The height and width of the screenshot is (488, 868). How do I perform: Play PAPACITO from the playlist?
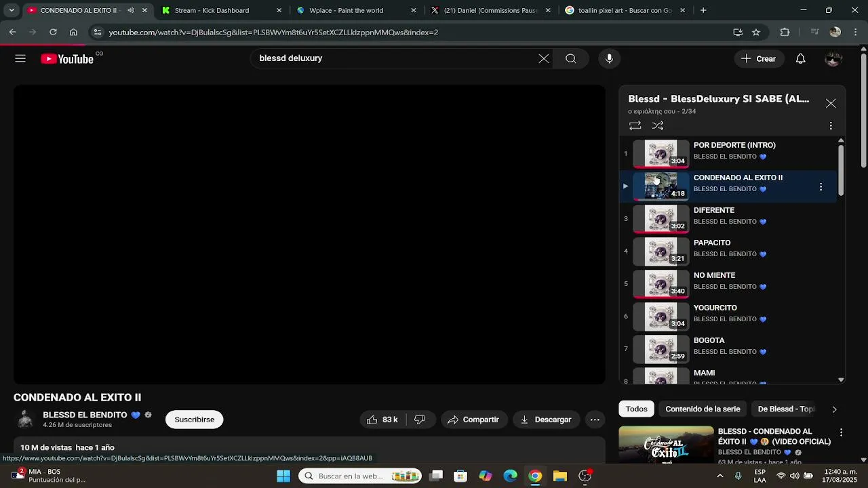click(x=730, y=251)
